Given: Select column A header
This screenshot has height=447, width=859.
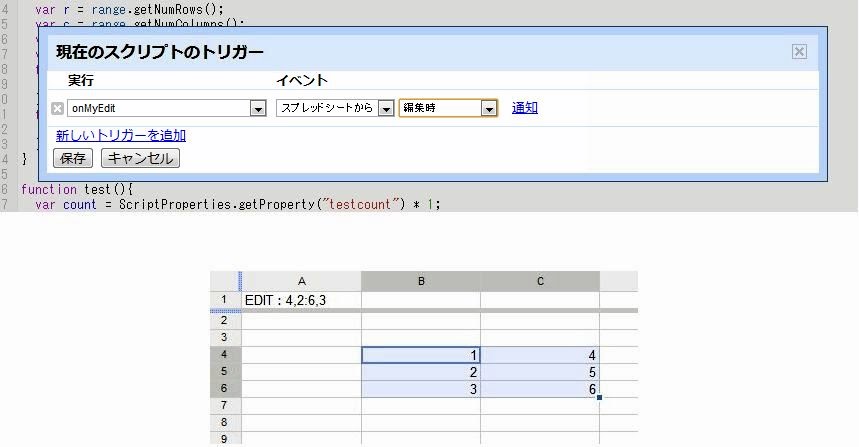Looking at the screenshot, I should click(301, 281).
